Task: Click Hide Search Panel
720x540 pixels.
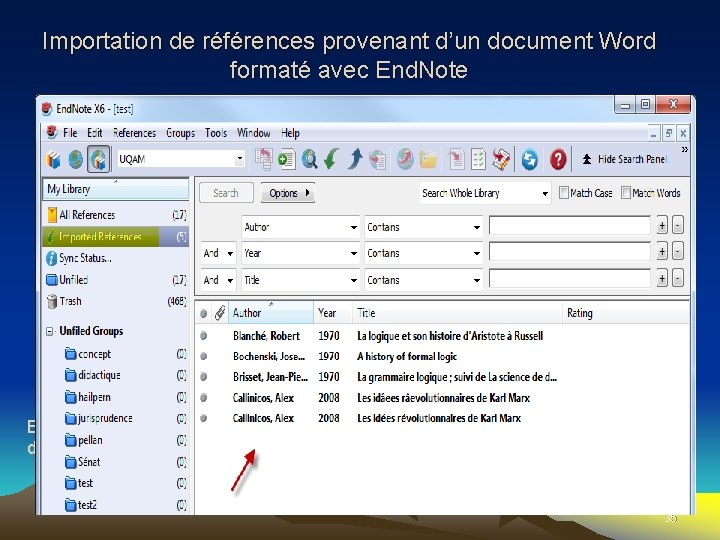Action: click(x=624, y=159)
